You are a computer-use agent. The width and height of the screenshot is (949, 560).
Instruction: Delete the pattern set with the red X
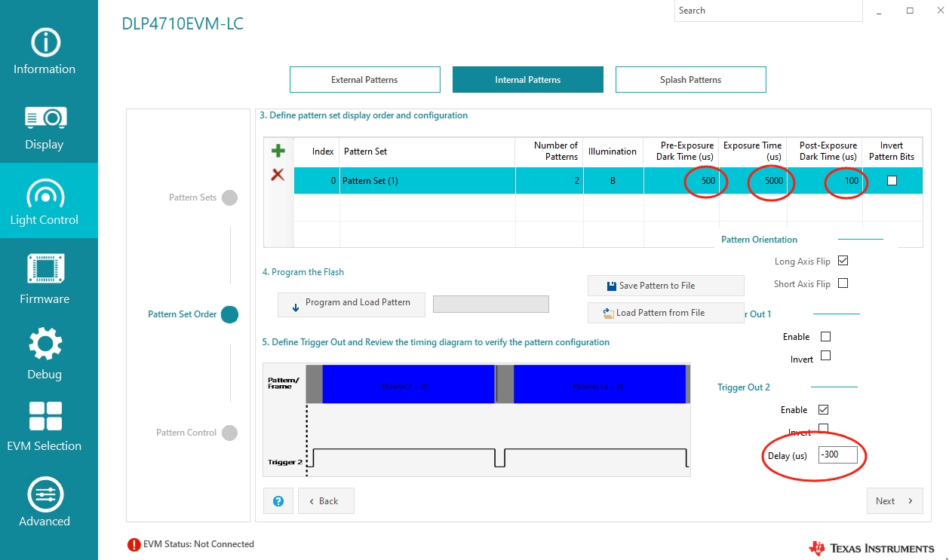point(278,175)
